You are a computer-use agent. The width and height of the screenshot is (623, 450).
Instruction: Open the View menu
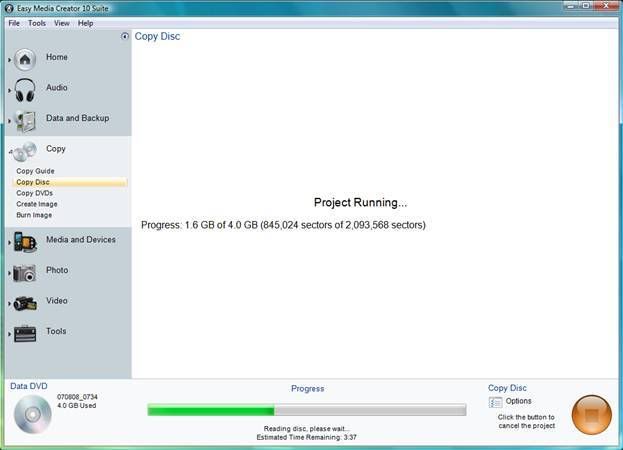[x=62, y=23]
